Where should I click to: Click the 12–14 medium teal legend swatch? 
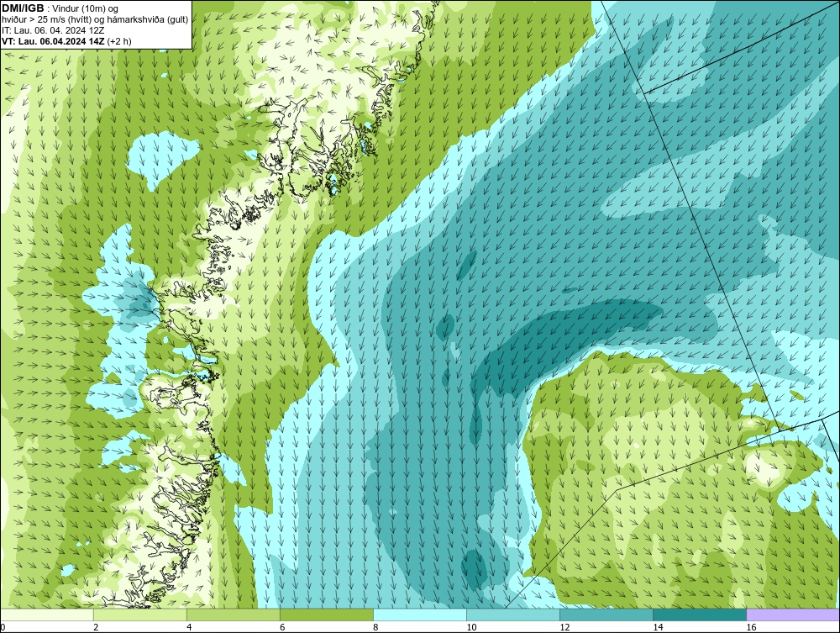[x=606, y=615]
